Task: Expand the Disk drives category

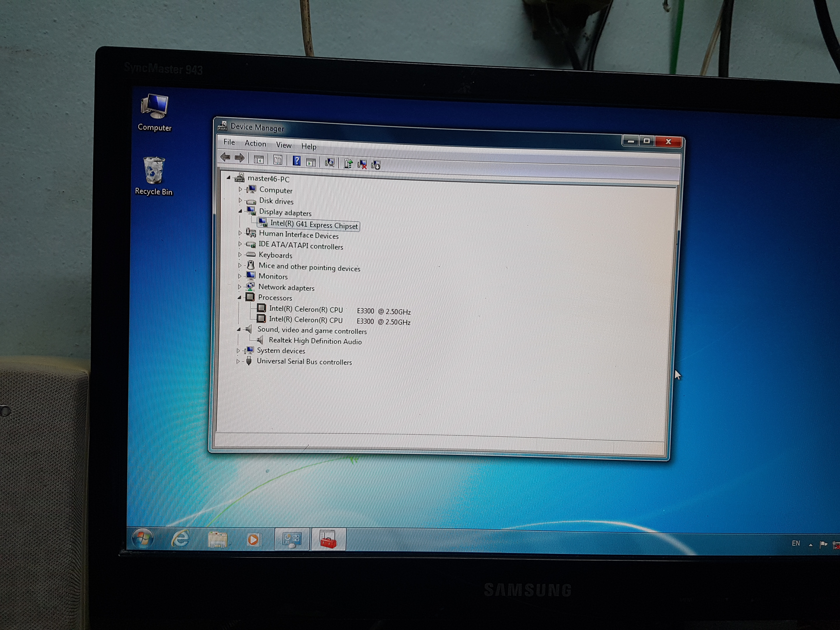Action: coord(240,200)
